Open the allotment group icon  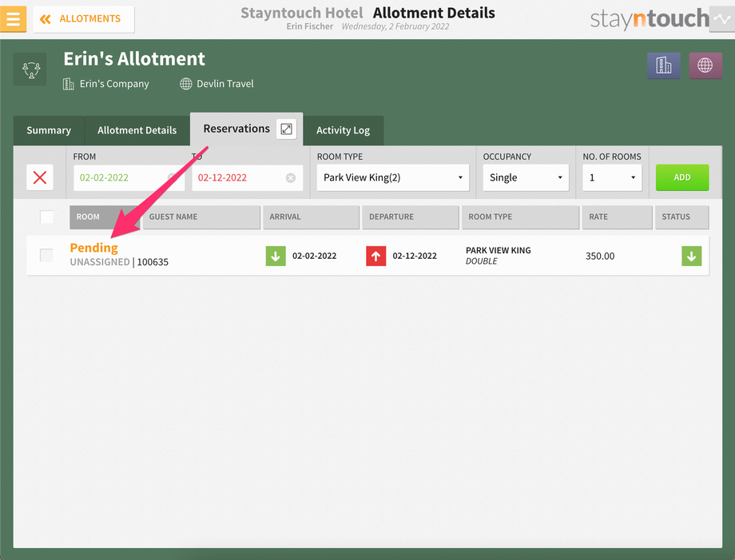pyautogui.click(x=30, y=70)
